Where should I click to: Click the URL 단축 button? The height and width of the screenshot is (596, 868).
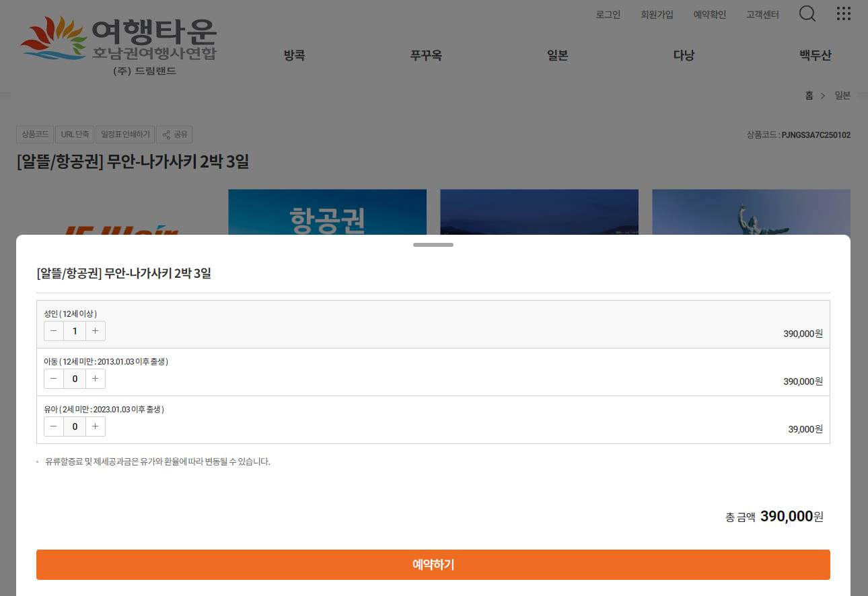[x=75, y=135]
